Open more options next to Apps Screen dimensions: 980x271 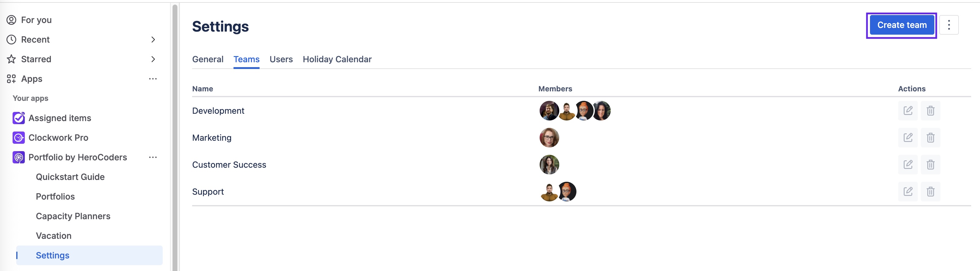click(x=153, y=79)
